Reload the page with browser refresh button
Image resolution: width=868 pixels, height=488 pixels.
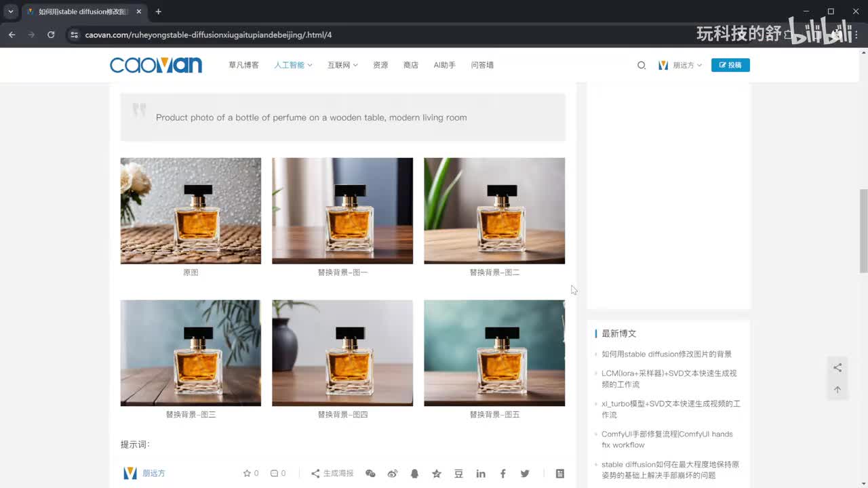coord(51,35)
